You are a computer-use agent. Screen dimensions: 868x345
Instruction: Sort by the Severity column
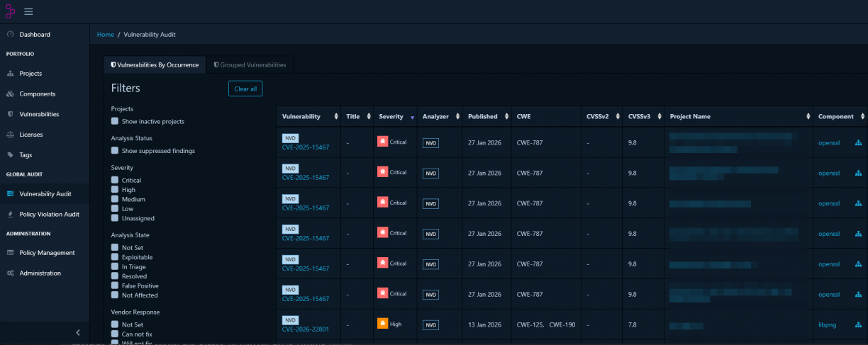tap(396, 116)
